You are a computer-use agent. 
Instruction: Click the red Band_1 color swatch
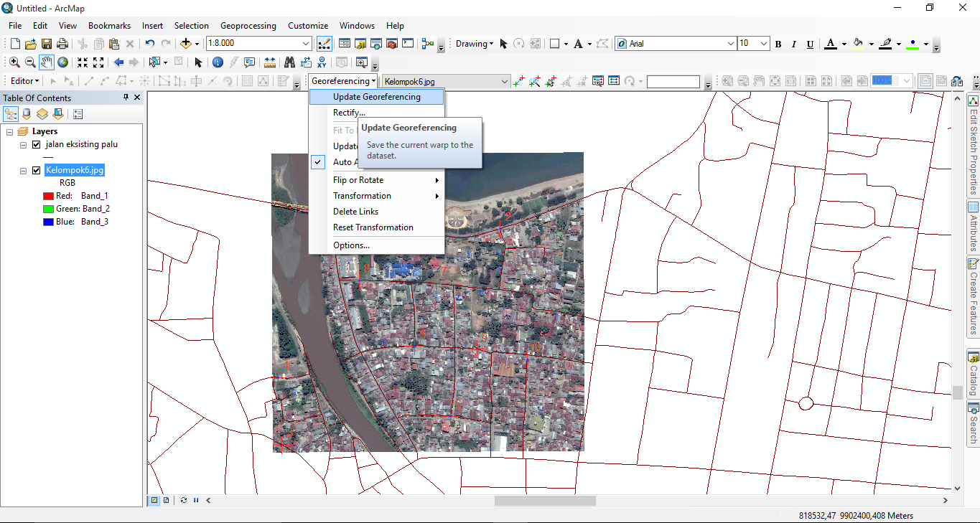tap(48, 196)
